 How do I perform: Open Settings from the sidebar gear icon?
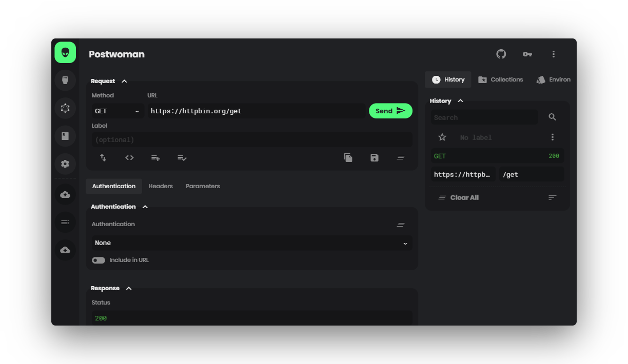pyautogui.click(x=65, y=164)
